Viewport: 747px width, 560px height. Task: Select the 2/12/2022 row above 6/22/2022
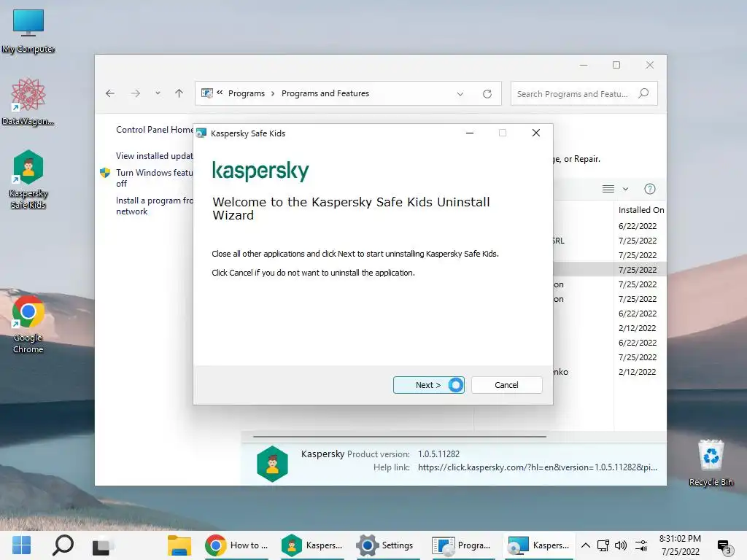(x=638, y=328)
